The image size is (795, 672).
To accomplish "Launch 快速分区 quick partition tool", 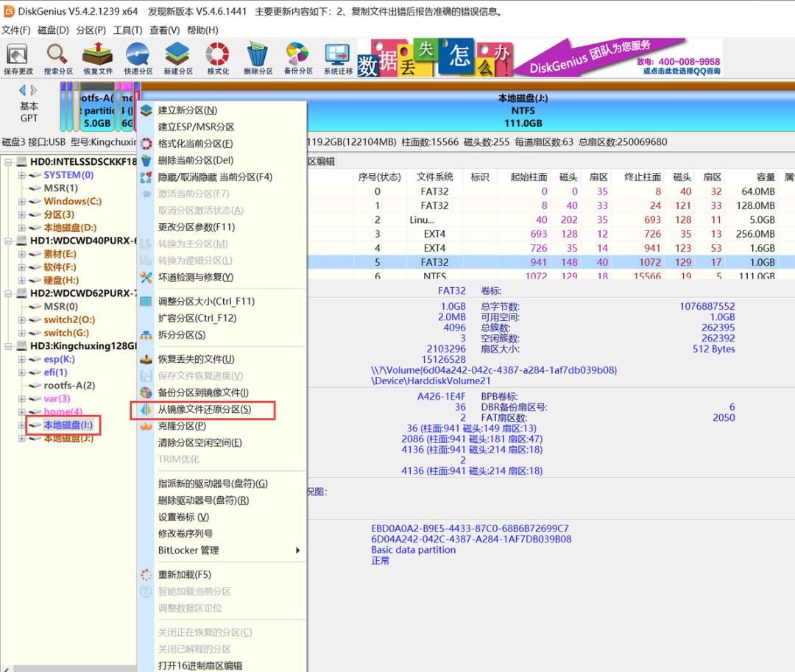I will pyautogui.click(x=137, y=57).
